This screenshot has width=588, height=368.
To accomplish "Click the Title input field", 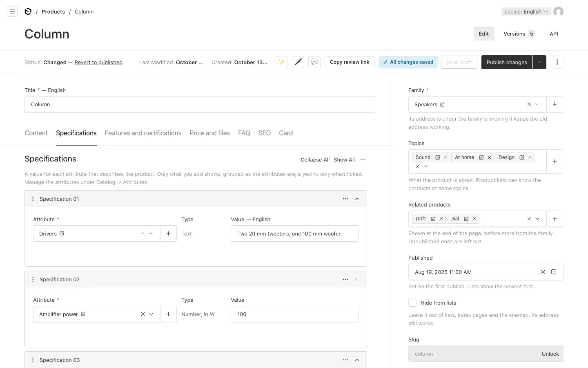I will [200, 104].
